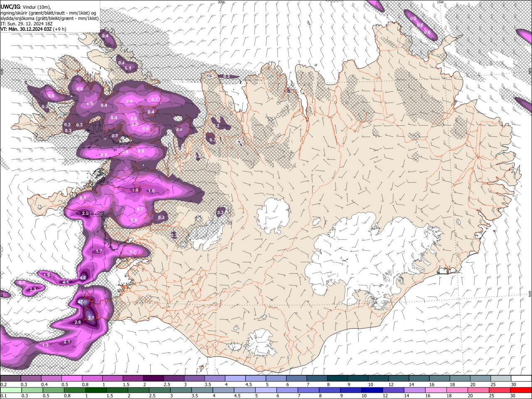Image resolution: width=532 pixels, height=399 pixels.
Task: Click the '0.2' label on the snow scale
Action: pos(3,384)
